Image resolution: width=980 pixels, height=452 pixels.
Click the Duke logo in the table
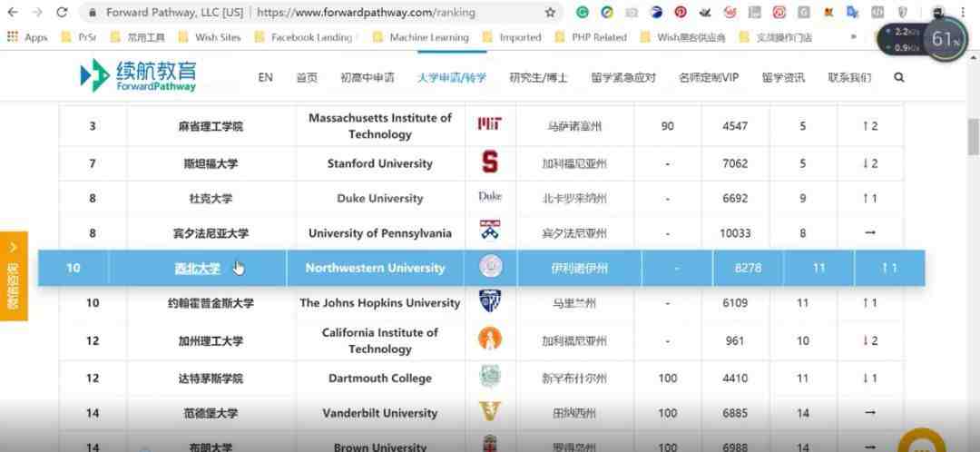[490, 196]
